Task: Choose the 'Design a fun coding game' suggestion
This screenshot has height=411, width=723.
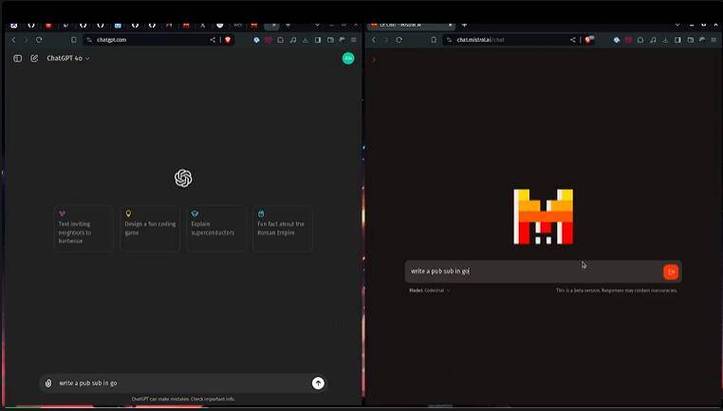Action: (x=150, y=228)
